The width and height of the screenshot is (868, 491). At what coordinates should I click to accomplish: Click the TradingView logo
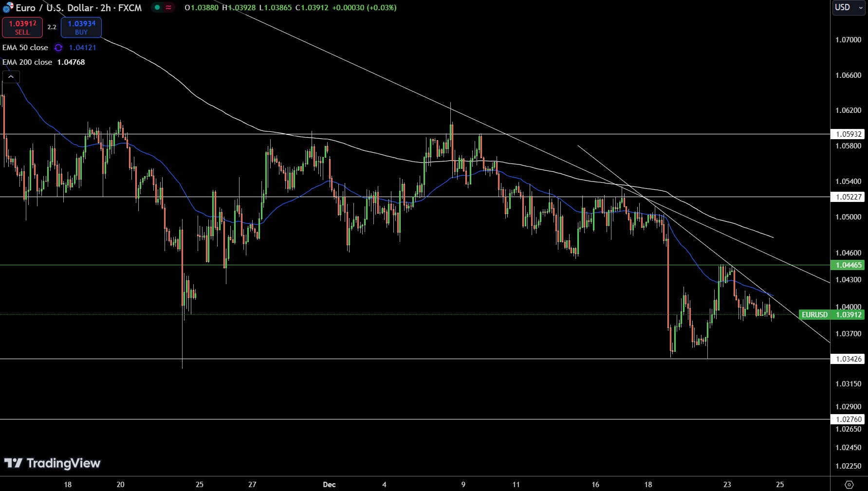(x=52, y=463)
